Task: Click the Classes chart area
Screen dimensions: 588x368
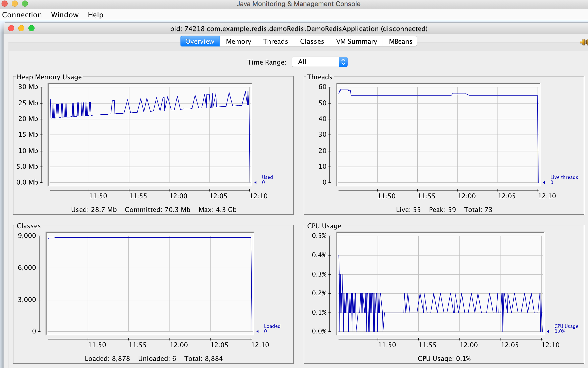Action: pos(150,283)
